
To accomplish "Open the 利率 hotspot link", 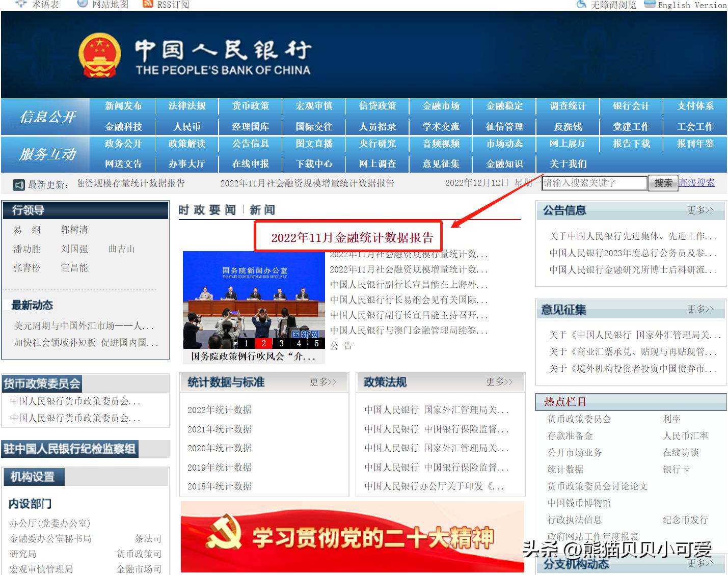I will click(x=672, y=419).
